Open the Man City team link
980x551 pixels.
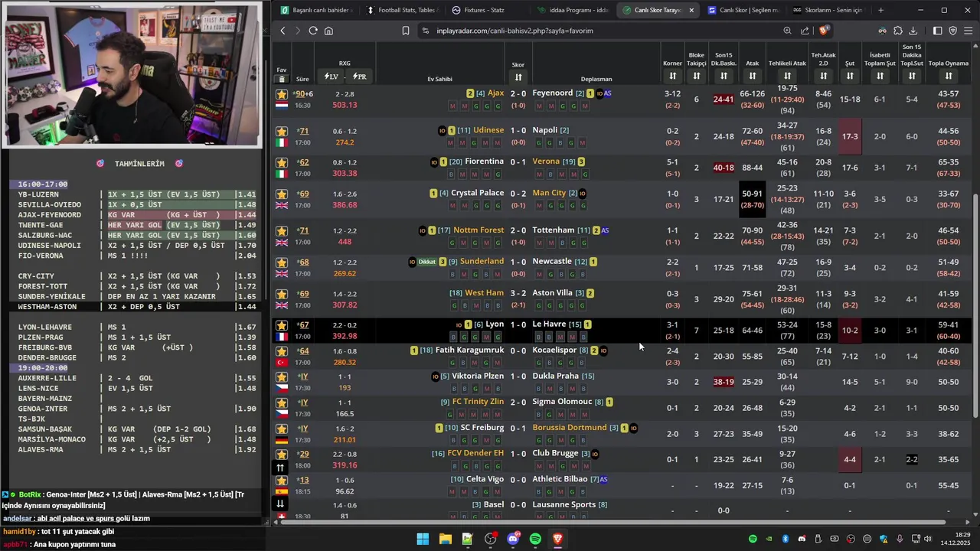click(x=549, y=193)
